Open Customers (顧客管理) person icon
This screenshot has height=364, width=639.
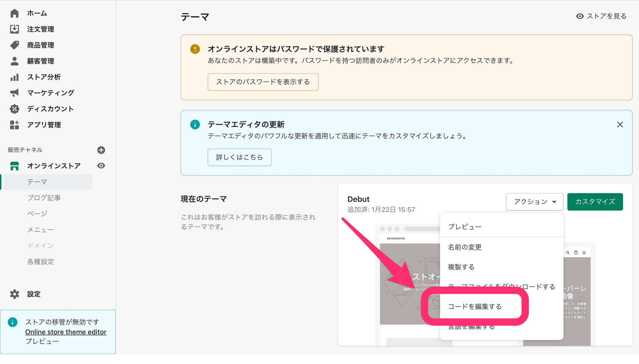click(14, 61)
